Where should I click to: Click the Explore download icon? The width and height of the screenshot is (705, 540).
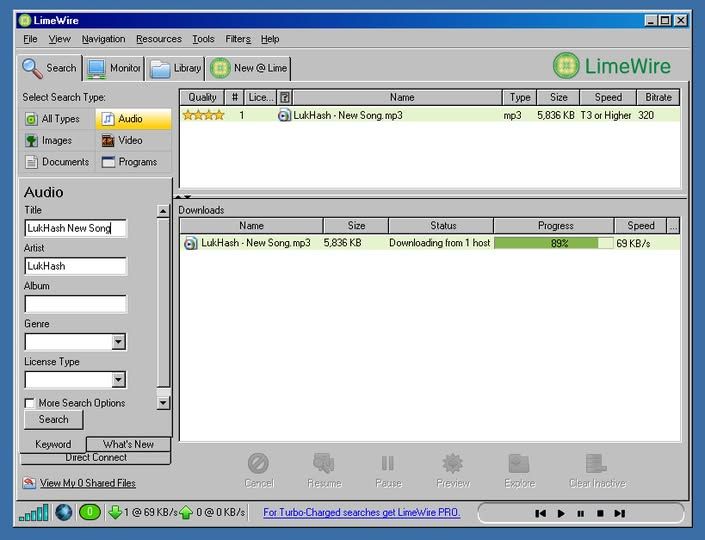[x=519, y=464]
